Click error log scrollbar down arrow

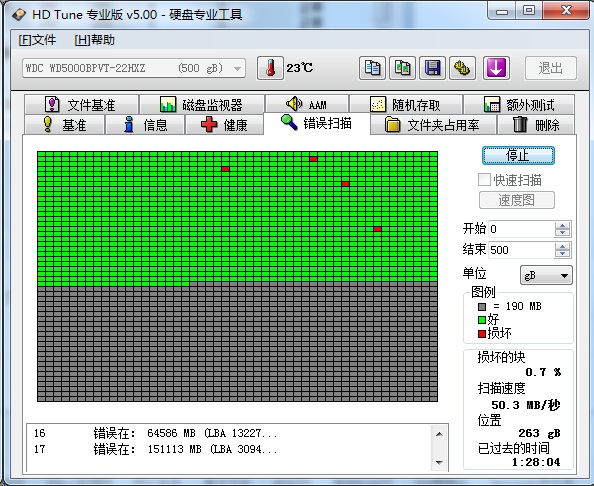coord(439,462)
